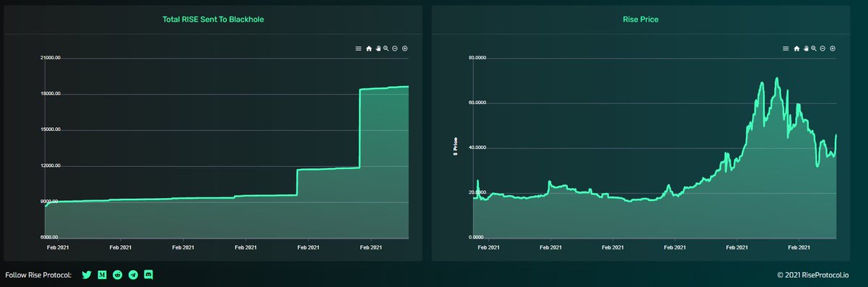Click the 'Follow Rise Protocol:' label
The image size is (868, 287).
tap(38, 275)
